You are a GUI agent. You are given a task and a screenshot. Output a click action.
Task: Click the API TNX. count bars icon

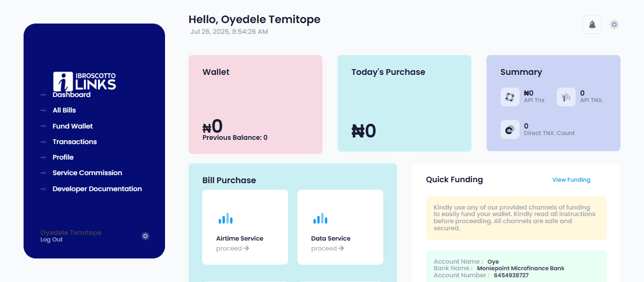coord(566,97)
